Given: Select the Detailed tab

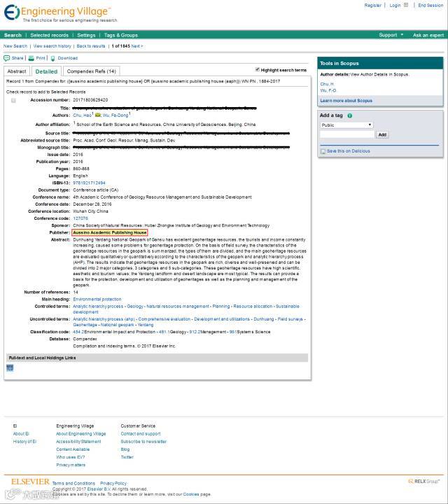Looking at the screenshot, I should click(46, 71).
